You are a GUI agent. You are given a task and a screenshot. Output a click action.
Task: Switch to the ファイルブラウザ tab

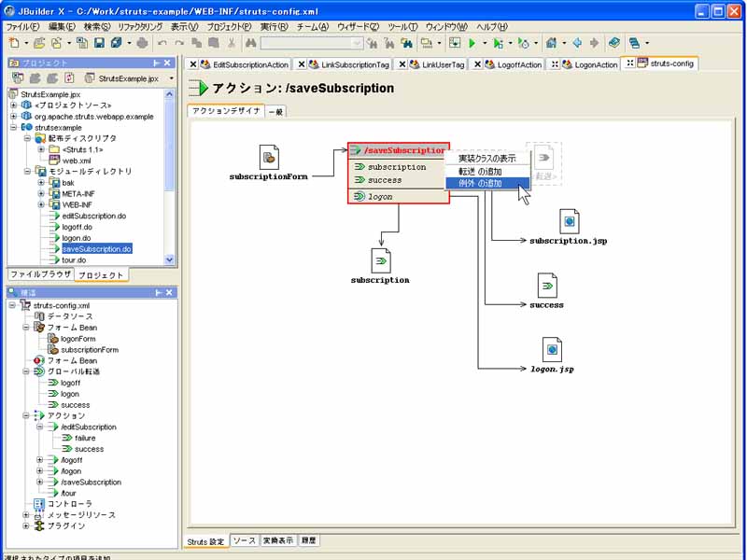click(40, 274)
